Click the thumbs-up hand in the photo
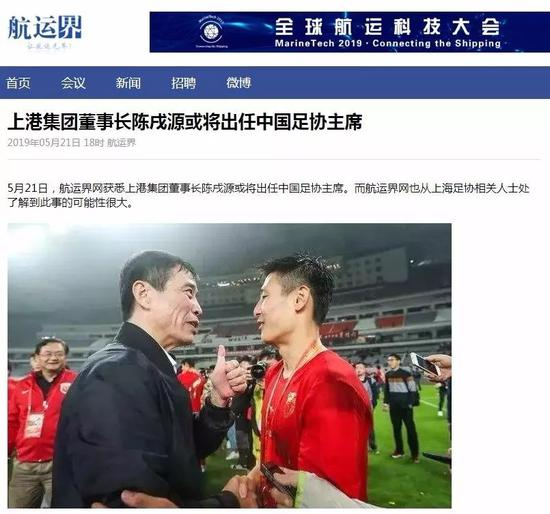Viewport: 550px width, 514px height. [227, 377]
